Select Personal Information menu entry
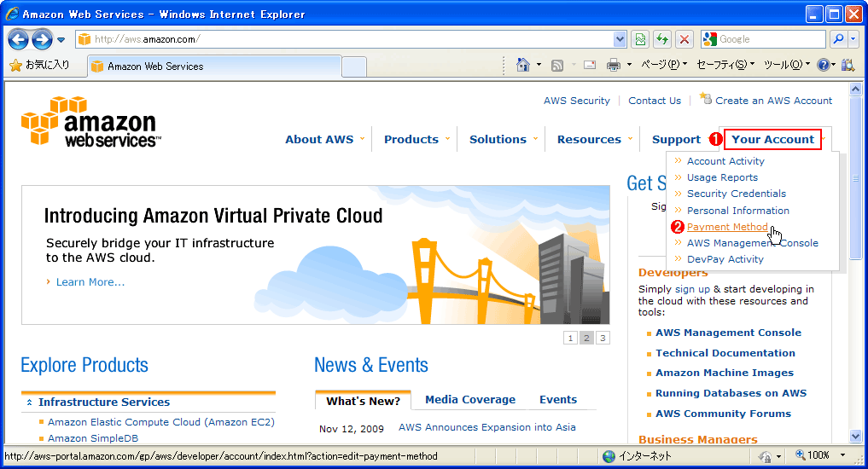The height and width of the screenshot is (469, 868). click(x=738, y=211)
